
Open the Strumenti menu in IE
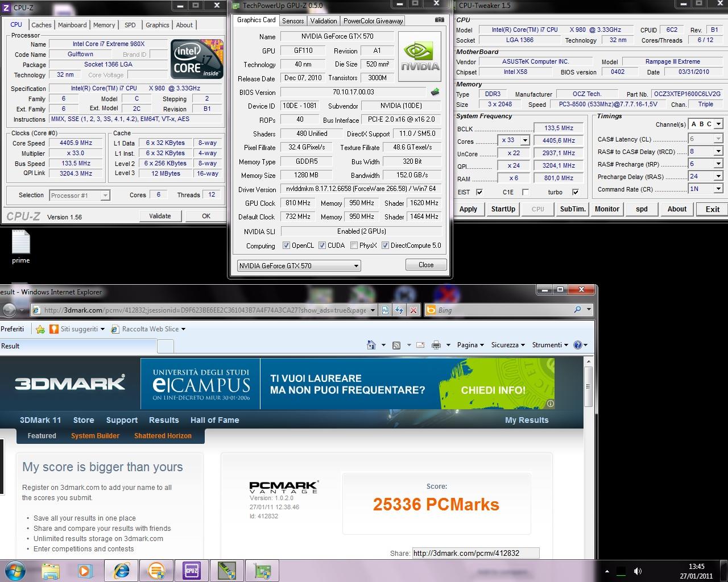[550, 345]
